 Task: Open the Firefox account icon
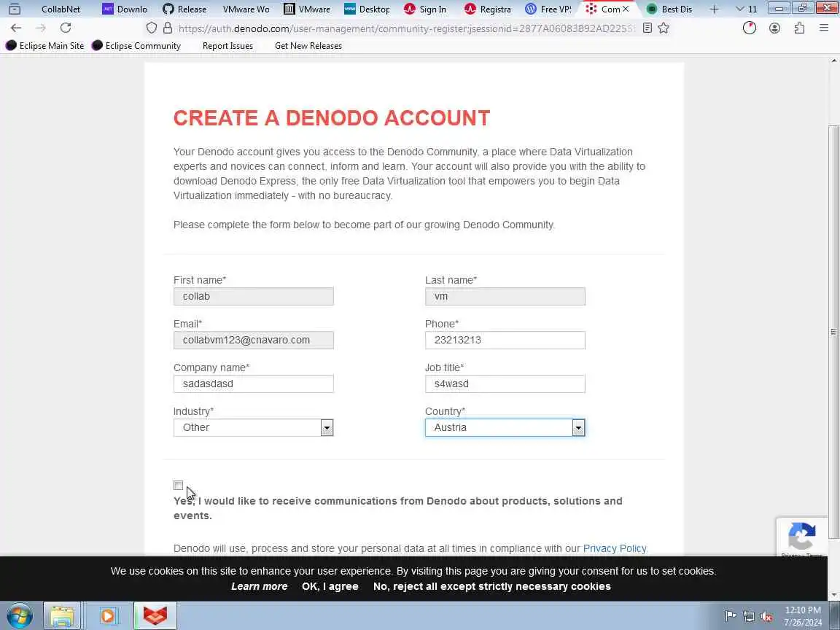tap(774, 28)
